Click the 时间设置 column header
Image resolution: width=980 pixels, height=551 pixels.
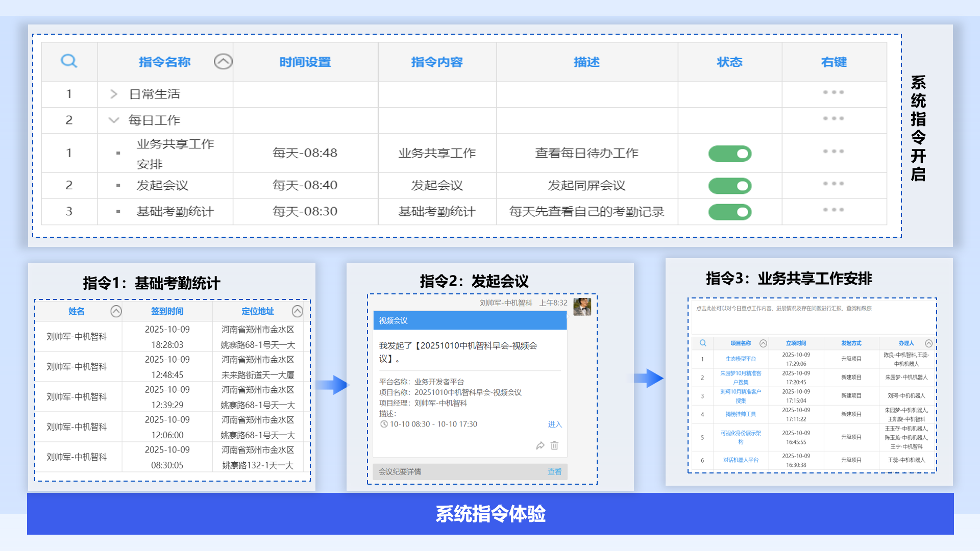tap(305, 62)
